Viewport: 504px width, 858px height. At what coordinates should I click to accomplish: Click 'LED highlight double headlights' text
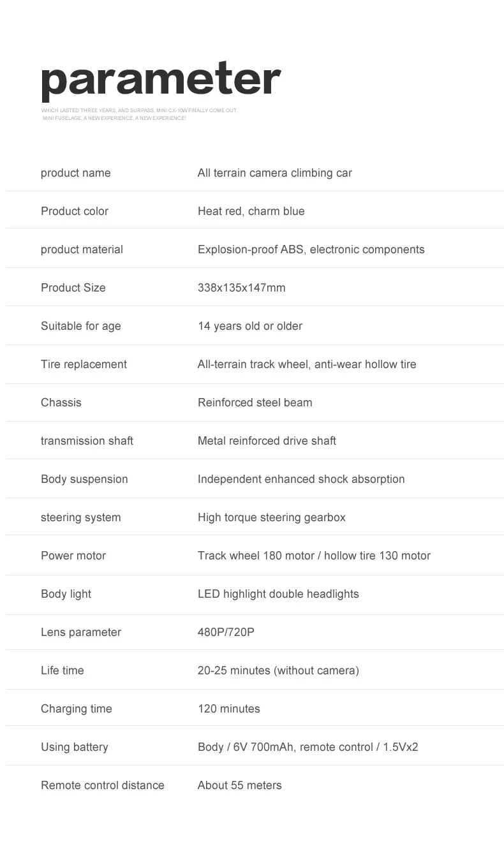278,594
